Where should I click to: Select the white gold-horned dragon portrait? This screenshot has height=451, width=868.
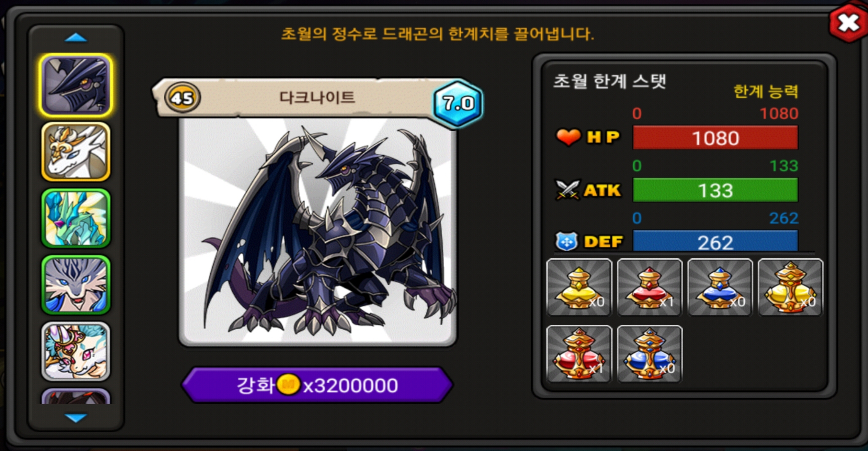pos(76,152)
